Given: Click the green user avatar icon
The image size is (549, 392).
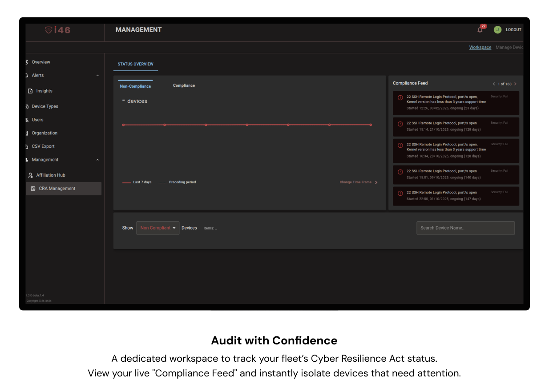Looking at the screenshot, I should tap(497, 30).
